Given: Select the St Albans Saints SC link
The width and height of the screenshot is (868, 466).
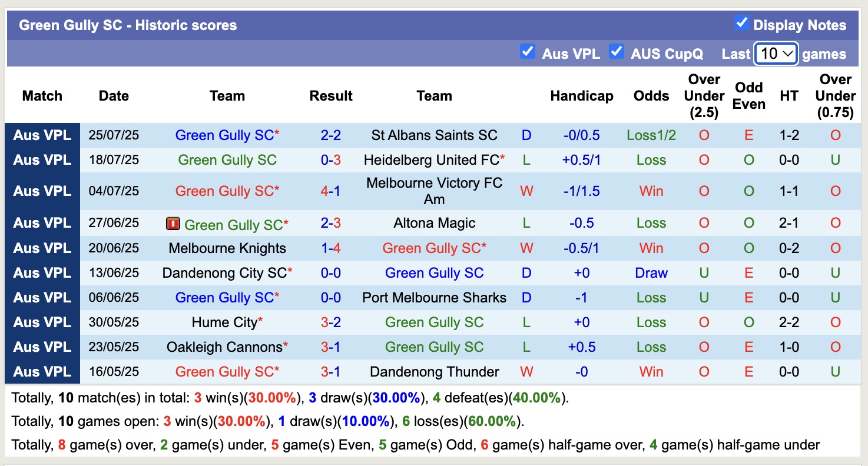Looking at the screenshot, I should point(434,135).
